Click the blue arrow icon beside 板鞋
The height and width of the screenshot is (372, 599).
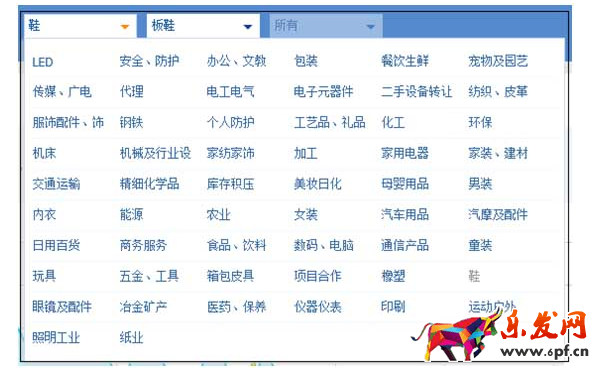click(248, 27)
